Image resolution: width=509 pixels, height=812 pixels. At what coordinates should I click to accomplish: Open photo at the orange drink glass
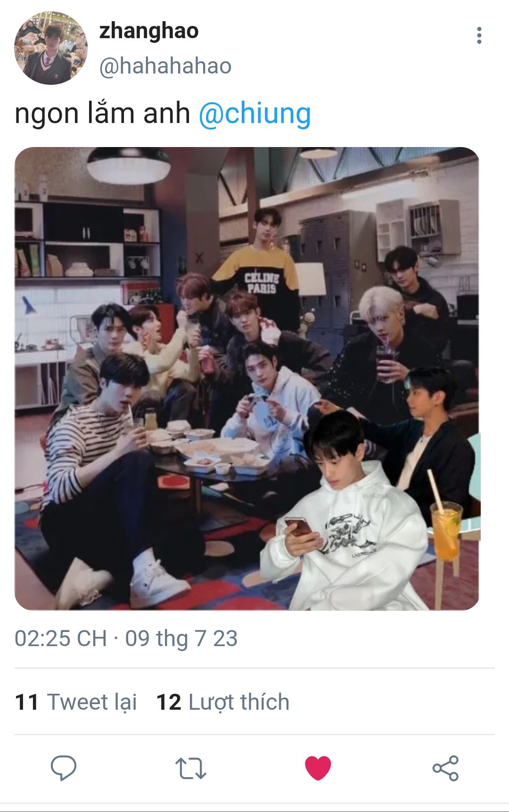tap(446, 530)
